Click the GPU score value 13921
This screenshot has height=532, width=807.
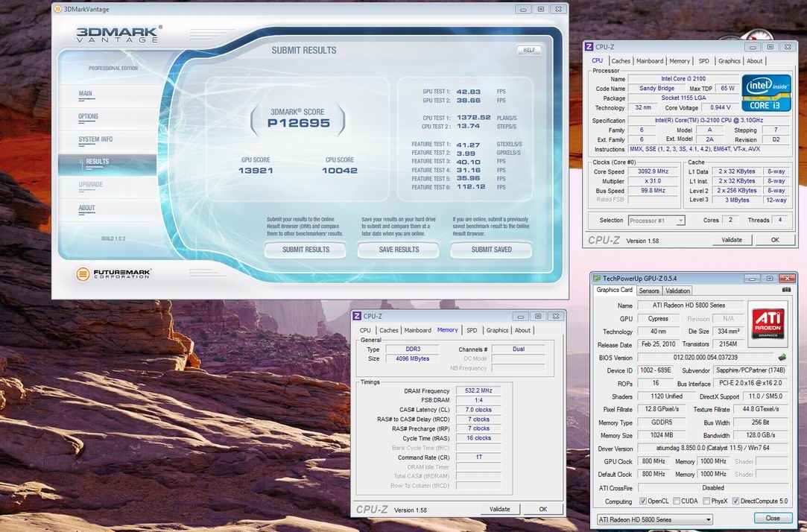tap(256, 171)
